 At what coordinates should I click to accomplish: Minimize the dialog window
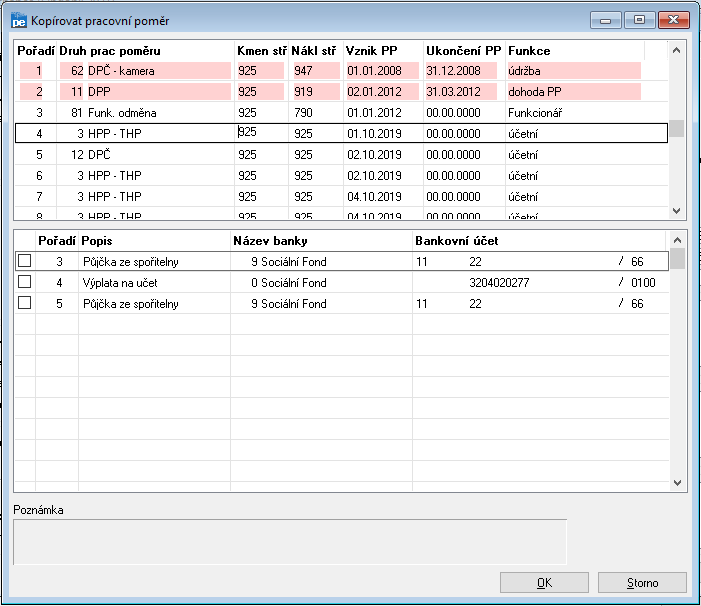pos(605,20)
